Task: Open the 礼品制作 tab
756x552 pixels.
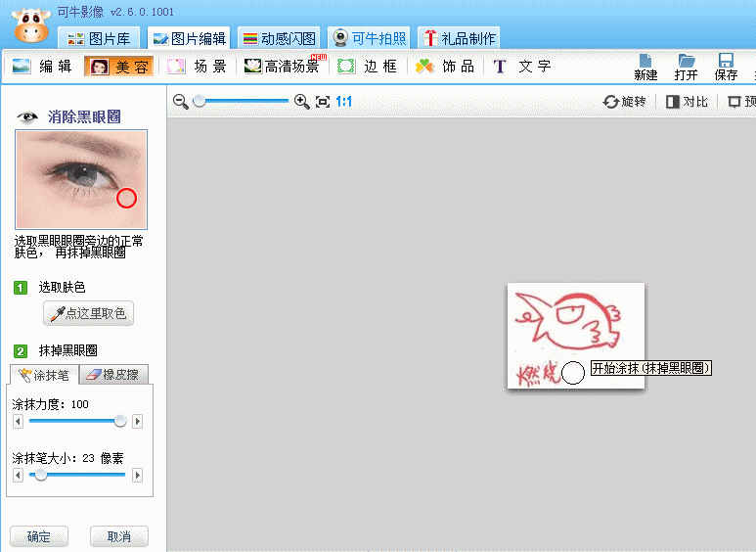Action: 459,38
